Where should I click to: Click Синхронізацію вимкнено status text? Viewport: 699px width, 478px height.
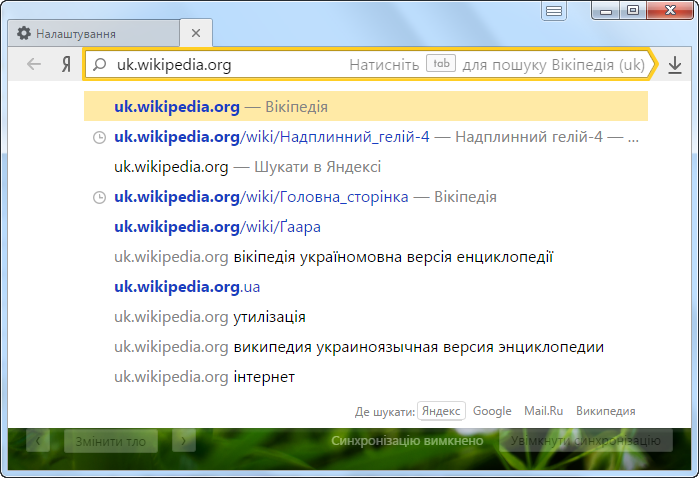(x=407, y=441)
